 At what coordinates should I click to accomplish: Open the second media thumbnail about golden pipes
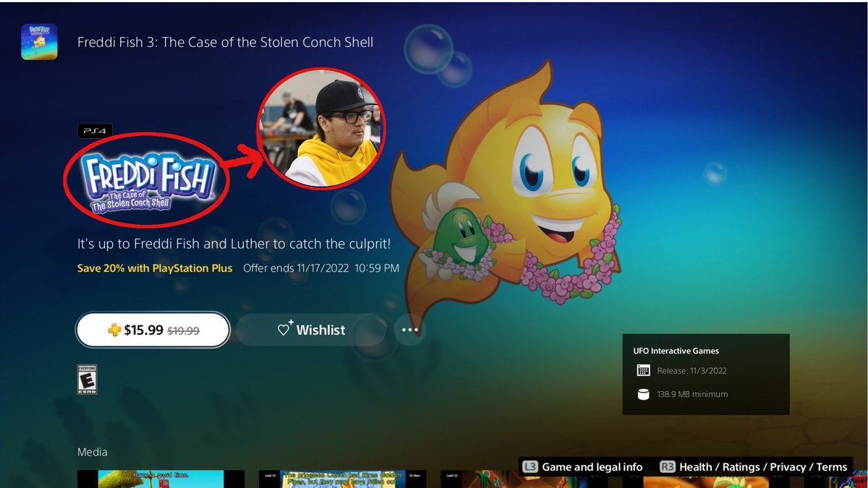[x=343, y=479]
